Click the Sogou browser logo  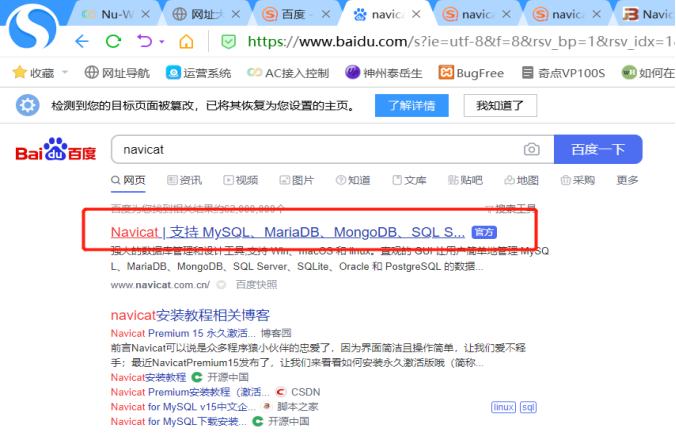pos(32,27)
